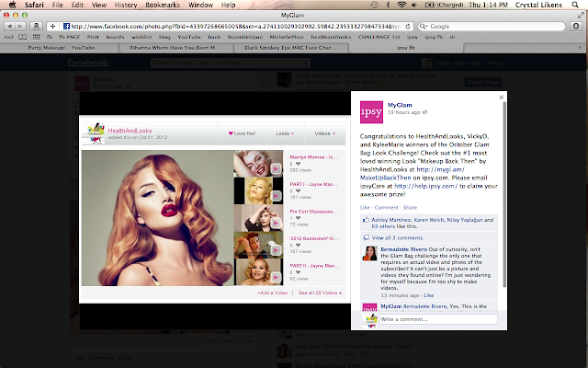Open the Window menu
Image resolution: width=588 pixels, height=368 pixels.
click(x=200, y=5)
